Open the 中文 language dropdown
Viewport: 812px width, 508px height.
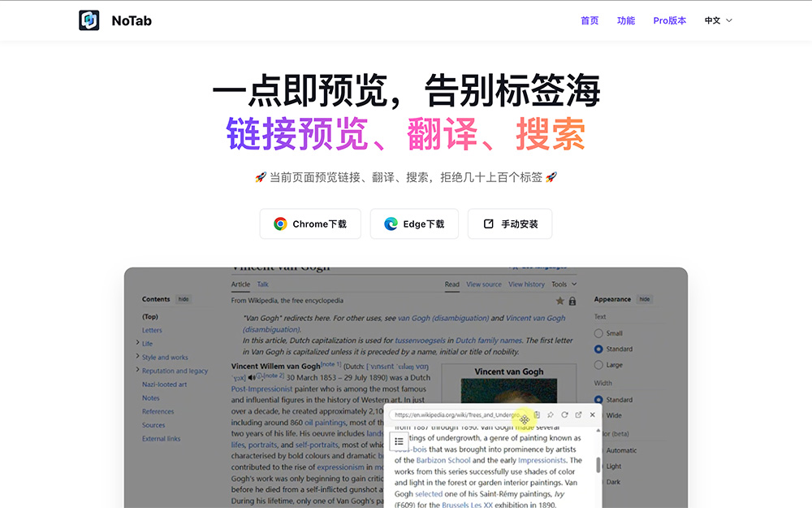coord(719,20)
